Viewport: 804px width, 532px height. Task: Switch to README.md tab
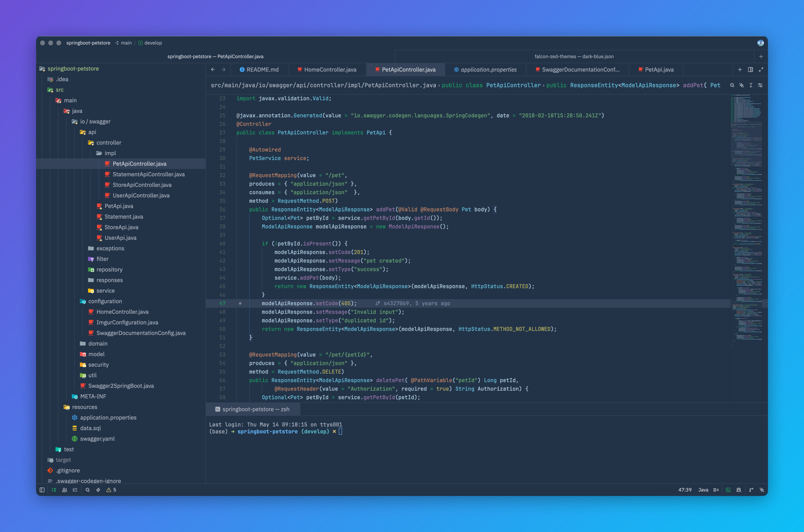pos(259,70)
